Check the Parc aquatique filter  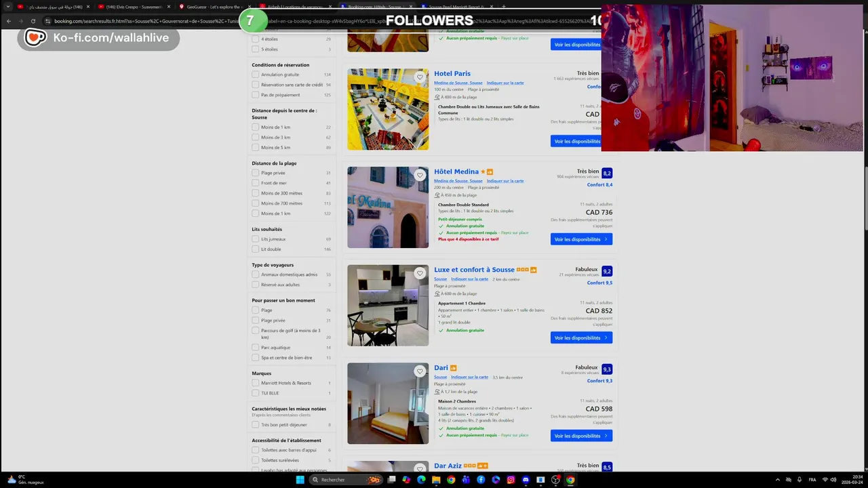(256, 348)
